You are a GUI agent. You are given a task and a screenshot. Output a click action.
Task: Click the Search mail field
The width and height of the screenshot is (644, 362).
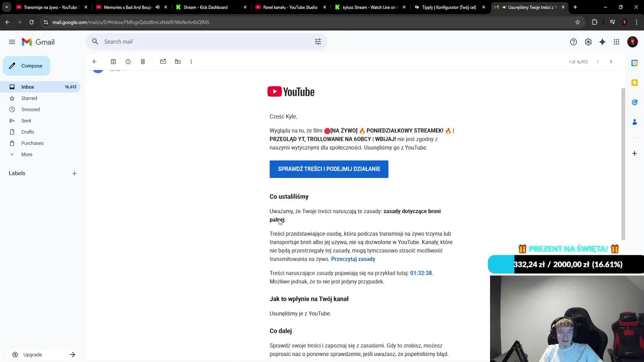pyautogui.click(x=206, y=42)
